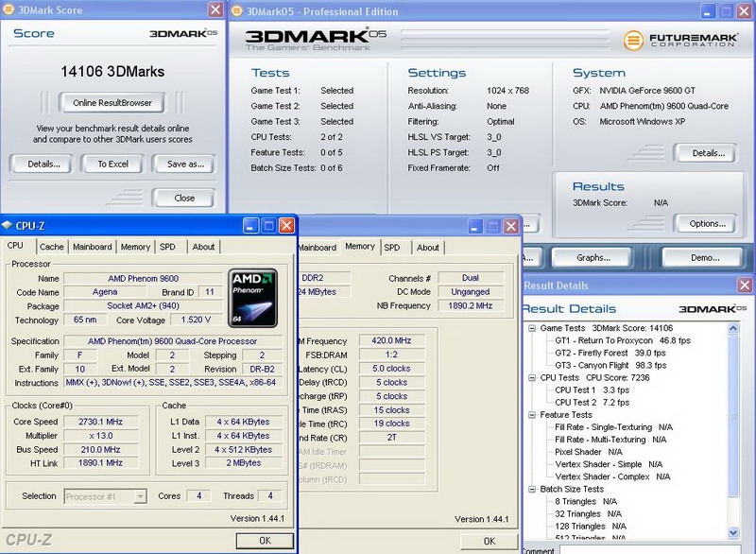Select the Pixel Shader N/A row
This screenshot has height=554, width=756.
click(x=588, y=452)
